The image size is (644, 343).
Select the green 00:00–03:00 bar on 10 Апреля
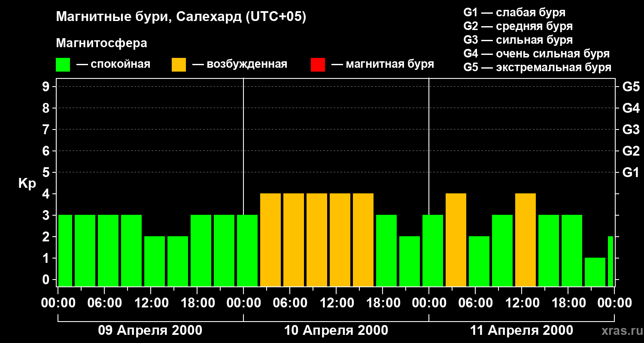pyautogui.click(x=247, y=250)
